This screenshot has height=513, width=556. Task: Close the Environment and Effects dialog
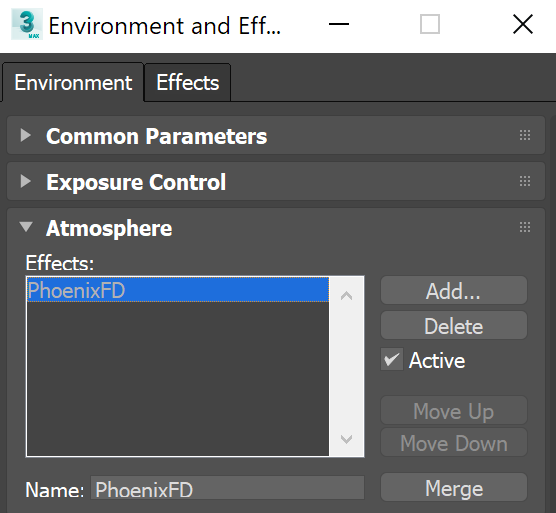click(523, 24)
